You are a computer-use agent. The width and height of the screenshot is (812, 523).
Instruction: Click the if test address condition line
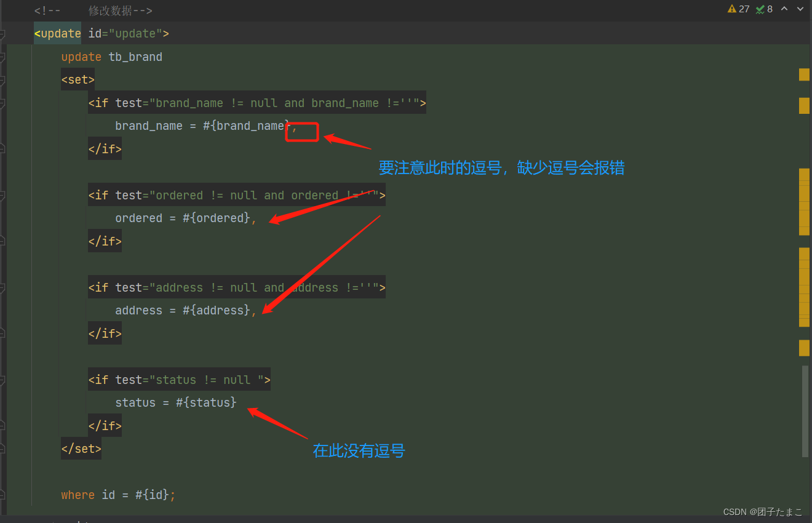[237, 287]
